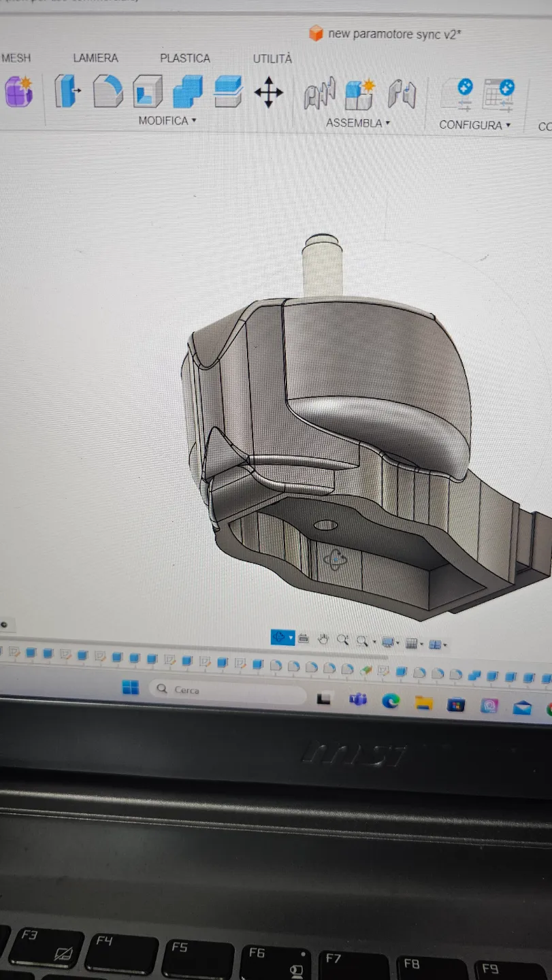
Task: Select the new paramotore sync v2 document tab
Action: (x=386, y=34)
